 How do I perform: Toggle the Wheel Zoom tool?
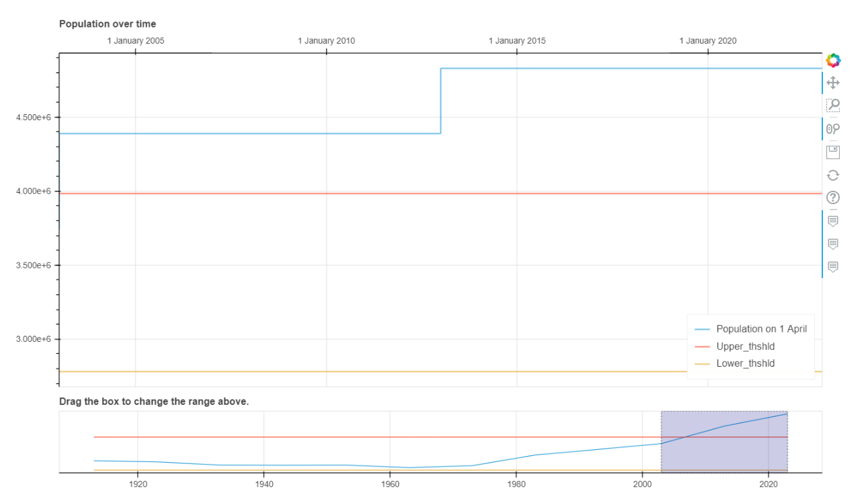tap(833, 129)
